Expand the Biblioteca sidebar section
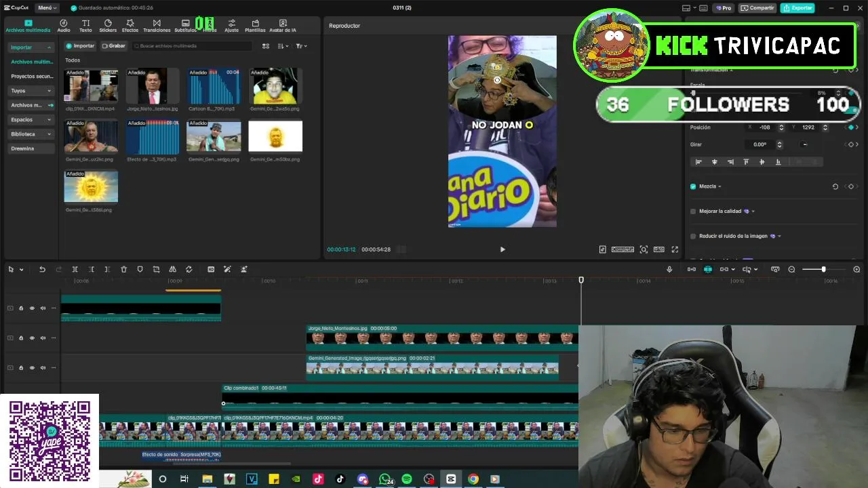The image size is (868, 488). [31, 134]
